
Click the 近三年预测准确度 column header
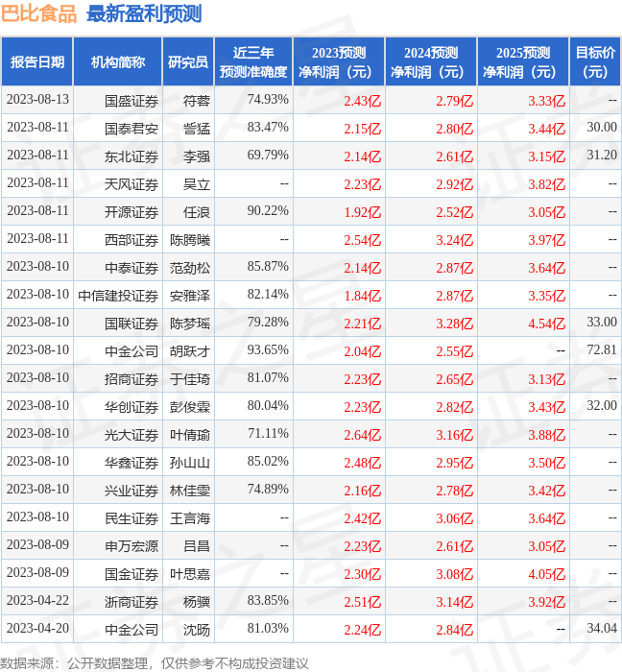tap(253, 62)
